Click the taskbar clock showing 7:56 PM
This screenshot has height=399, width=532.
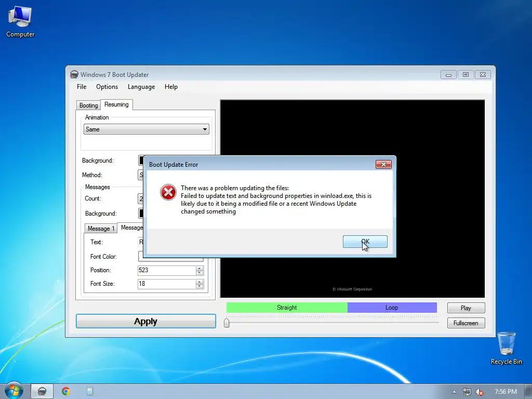coord(506,392)
